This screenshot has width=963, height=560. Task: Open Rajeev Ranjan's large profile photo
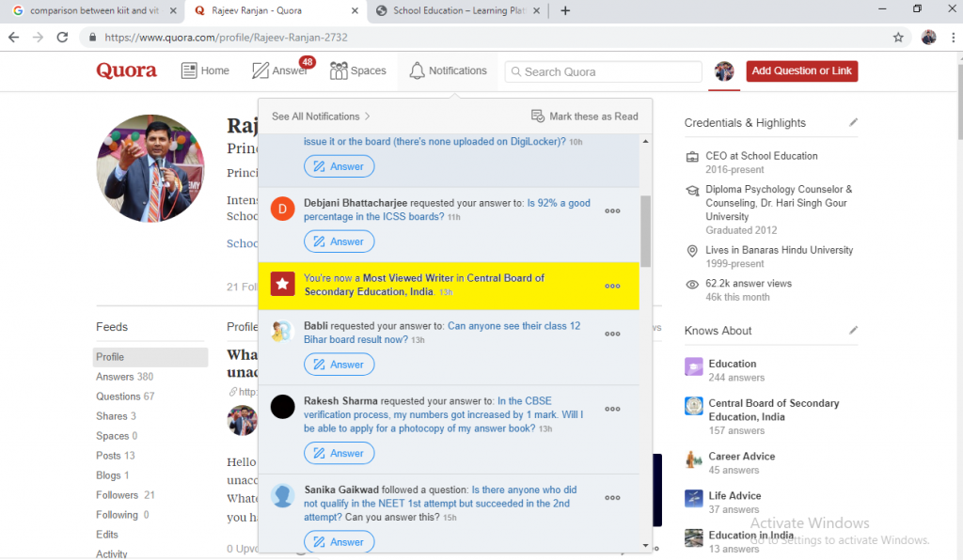click(150, 168)
